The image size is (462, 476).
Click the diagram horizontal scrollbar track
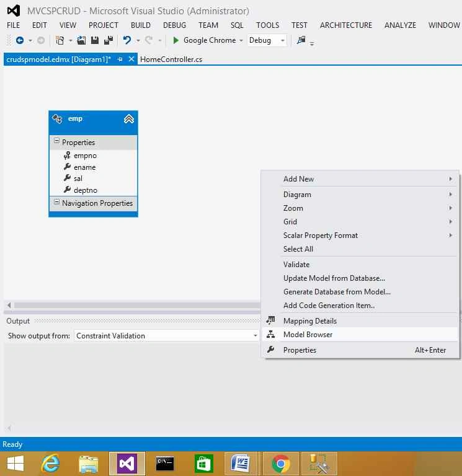[136, 305]
